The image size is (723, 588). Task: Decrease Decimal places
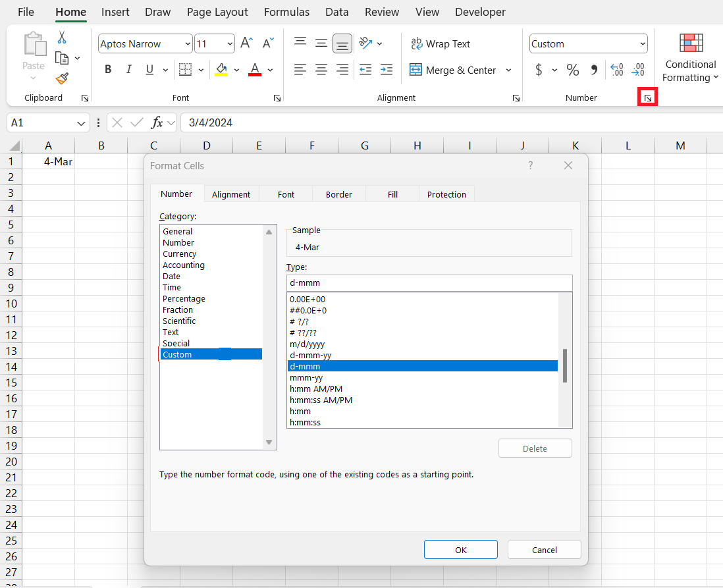pos(638,70)
